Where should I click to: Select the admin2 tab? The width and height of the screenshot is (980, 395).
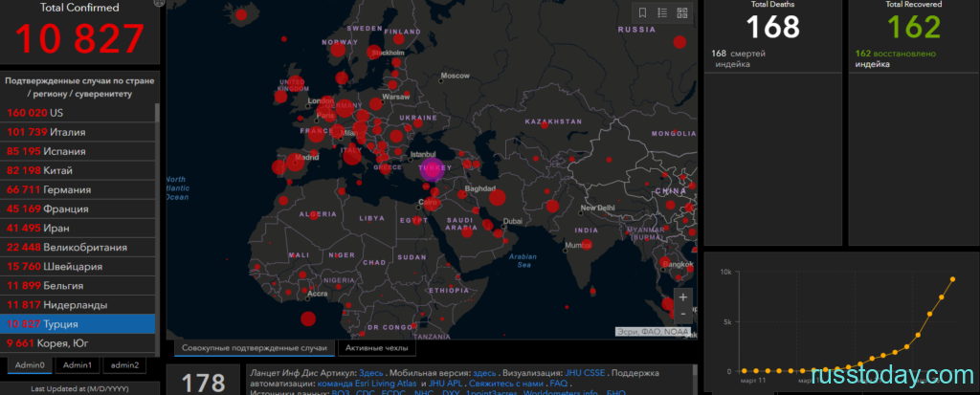[x=124, y=365]
